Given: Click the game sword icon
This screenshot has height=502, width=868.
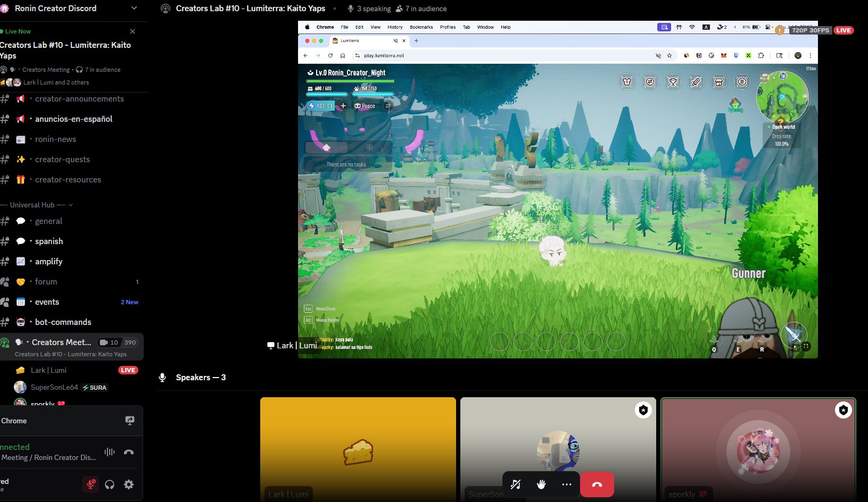Looking at the screenshot, I should (x=696, y=82).
